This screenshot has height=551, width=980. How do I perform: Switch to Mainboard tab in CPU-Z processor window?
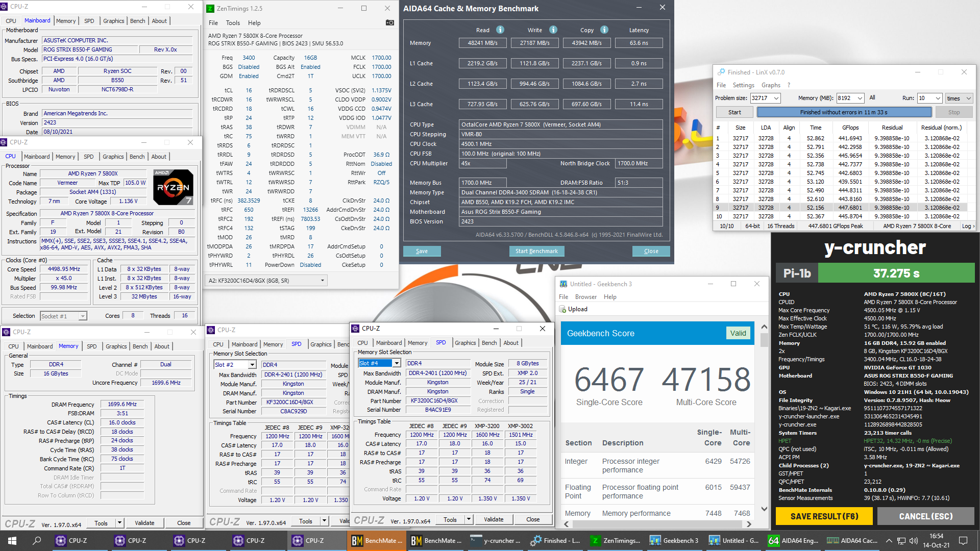37,157
